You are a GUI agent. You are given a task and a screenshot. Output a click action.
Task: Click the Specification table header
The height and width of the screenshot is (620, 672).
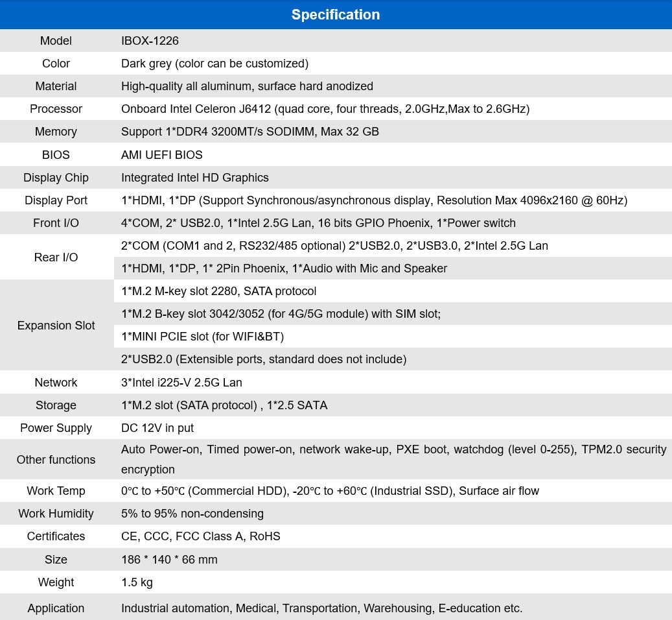[x=336, y=14]
